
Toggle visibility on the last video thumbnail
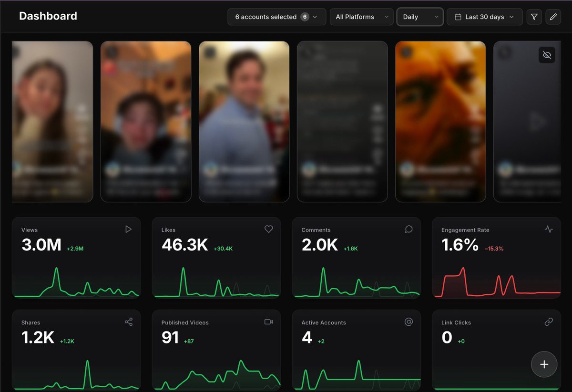pyautogui.click(x=547, y=55)
